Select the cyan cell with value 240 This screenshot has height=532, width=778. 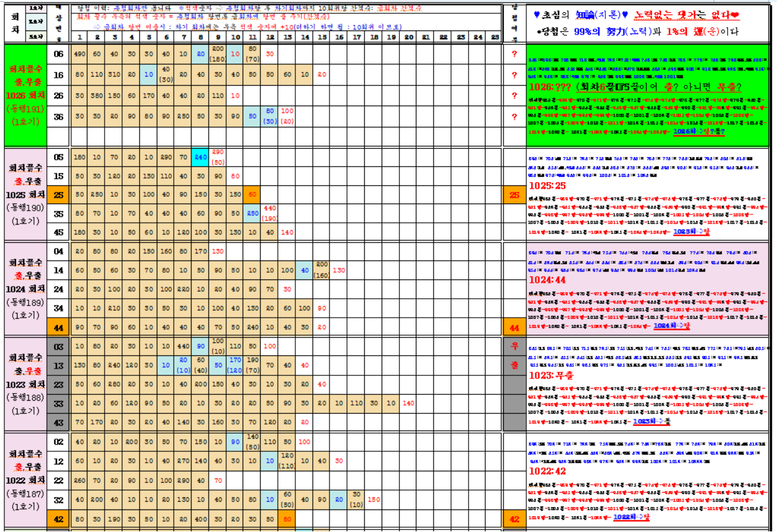click(x=201, y=157)
